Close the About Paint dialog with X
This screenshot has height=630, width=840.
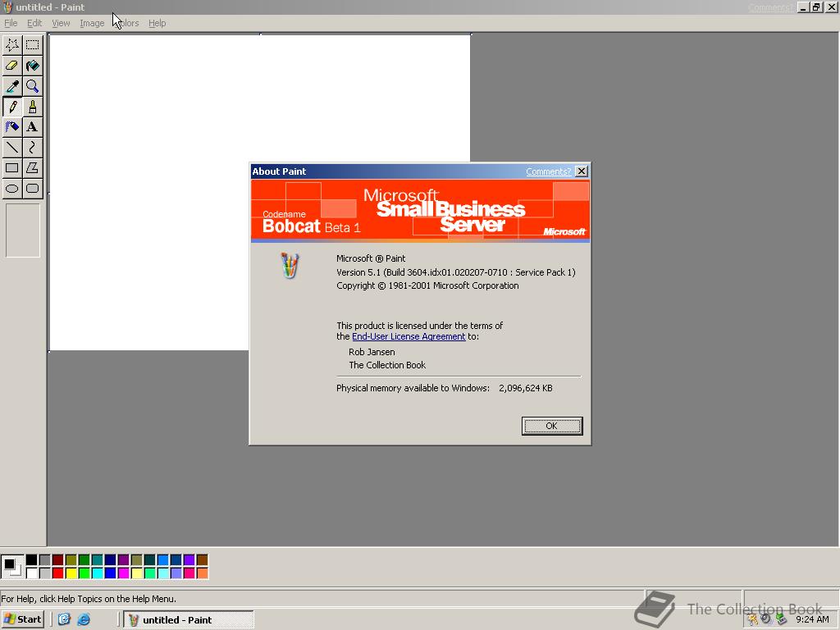click(582, 171)
